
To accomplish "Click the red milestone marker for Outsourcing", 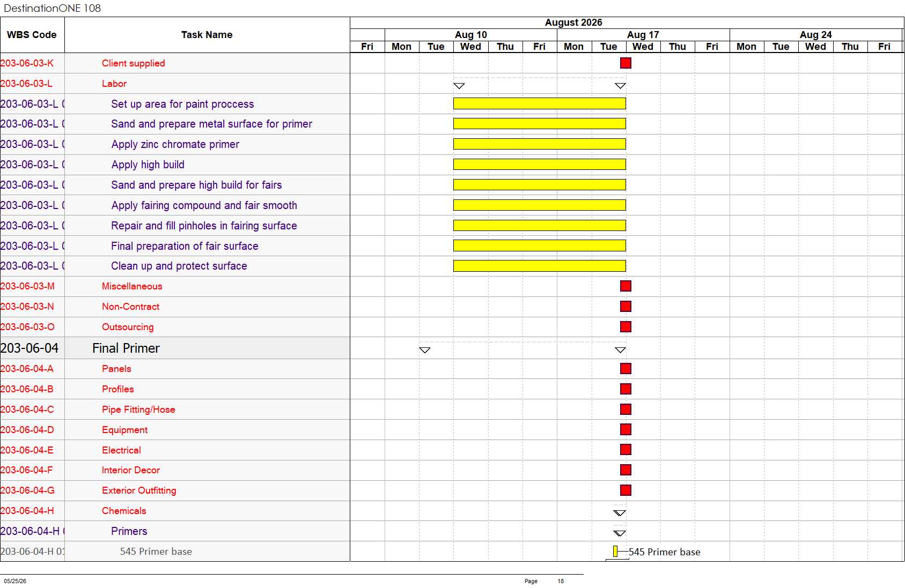I will (x=626, y=327).
